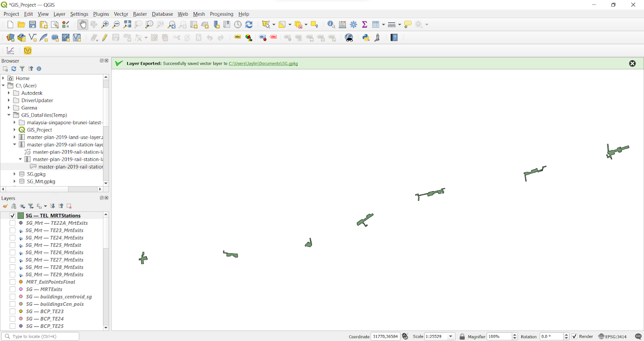Image resolution: width=644 pixels, height=341 pixels.
Task: Expand the SG.gpkg item in Browser
Action: (x=14, y=174)
